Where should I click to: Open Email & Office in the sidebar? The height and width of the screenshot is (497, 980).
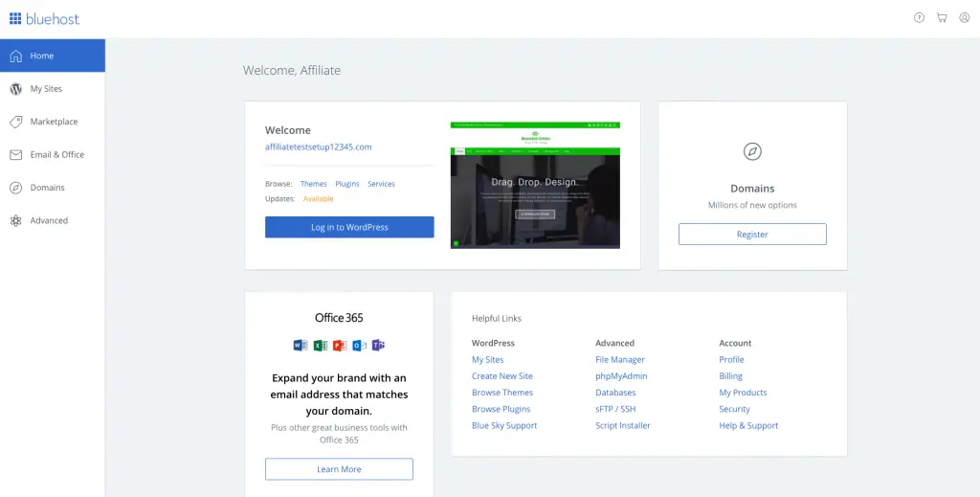(53, 154)
